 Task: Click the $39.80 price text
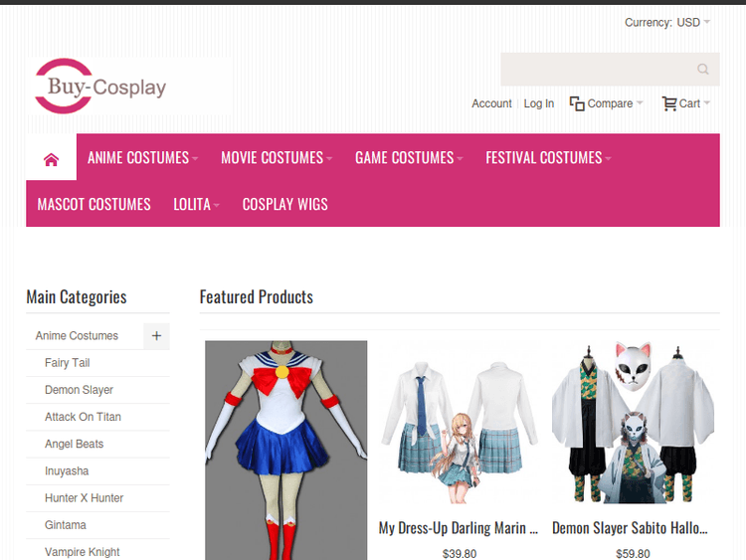click(460, 554)
